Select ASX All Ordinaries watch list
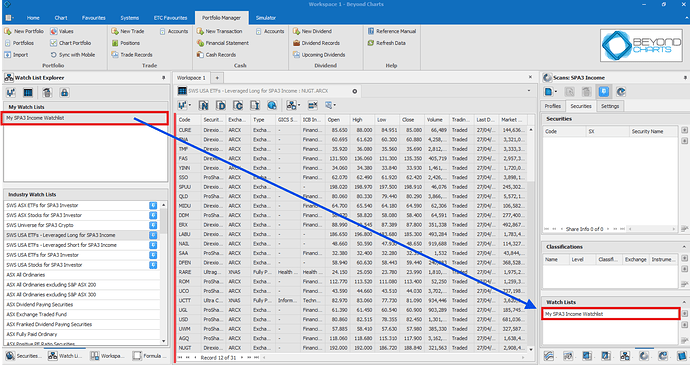Screen dimensions: 690x365 (82, 275)
